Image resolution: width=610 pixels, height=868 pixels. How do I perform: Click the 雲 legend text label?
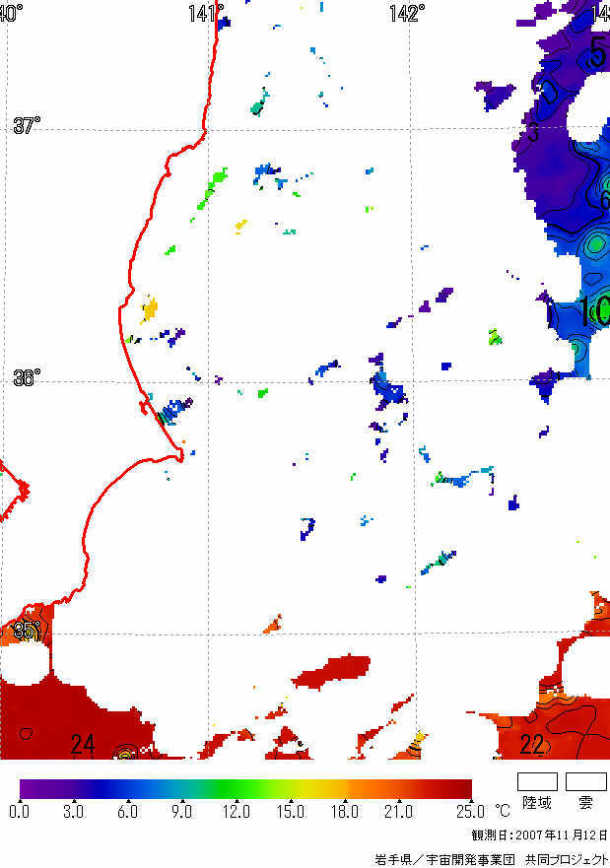click(x=585, y=805)
